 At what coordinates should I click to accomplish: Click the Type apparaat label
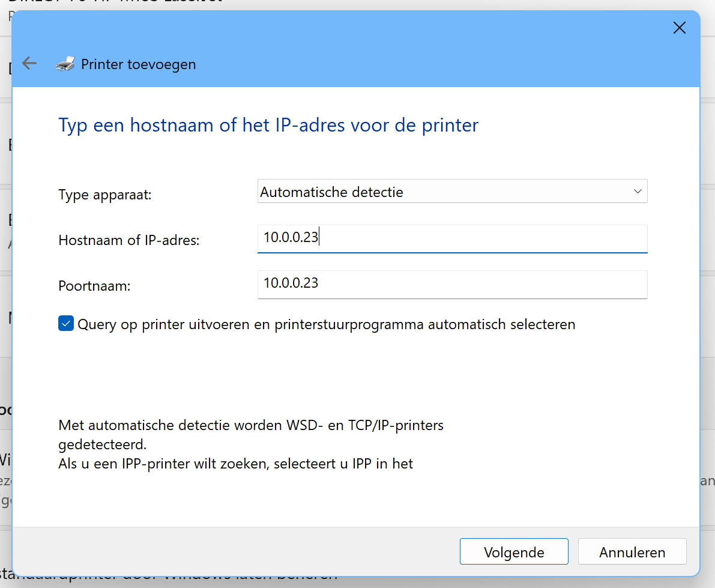(105, 195)
